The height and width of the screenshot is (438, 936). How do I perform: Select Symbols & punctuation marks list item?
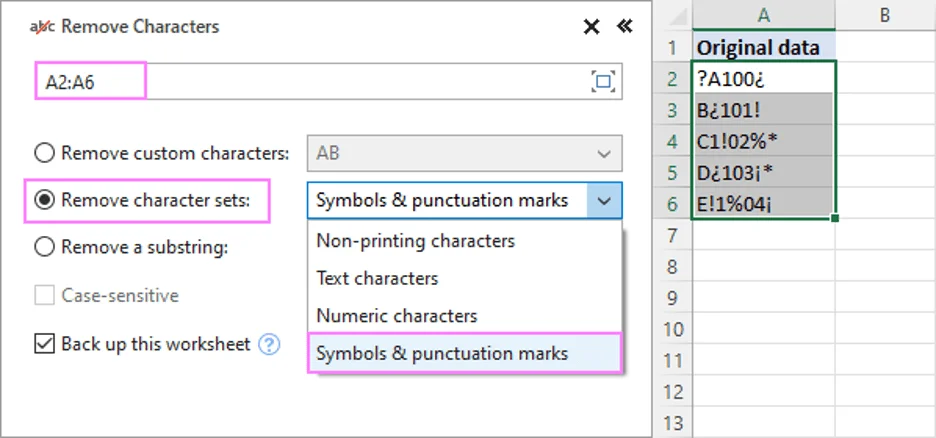(x=442, y=353)
